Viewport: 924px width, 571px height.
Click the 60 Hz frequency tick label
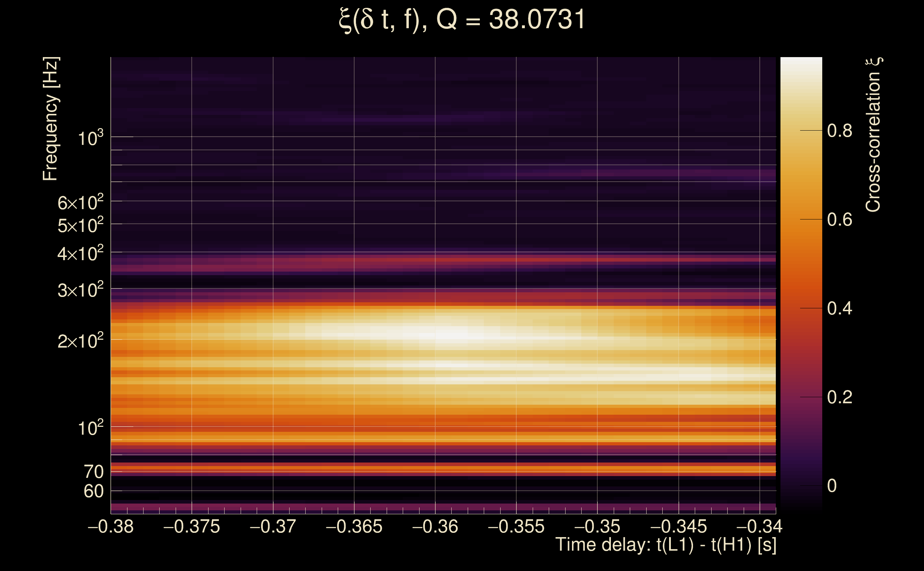(94, 492)
